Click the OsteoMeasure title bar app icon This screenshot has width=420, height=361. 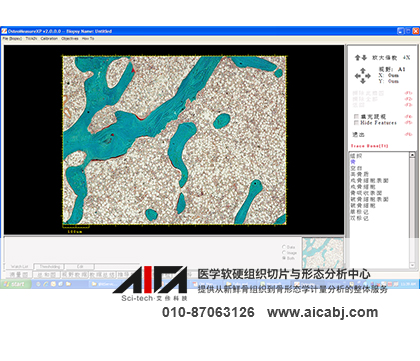tap(4, 31)
